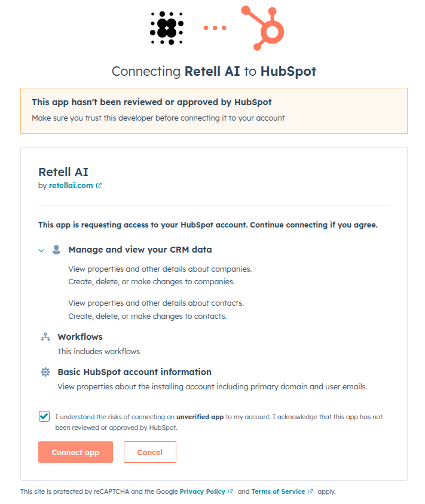
Task: Click the external link icon beside Privacy Policy
Action: [230, 491]
